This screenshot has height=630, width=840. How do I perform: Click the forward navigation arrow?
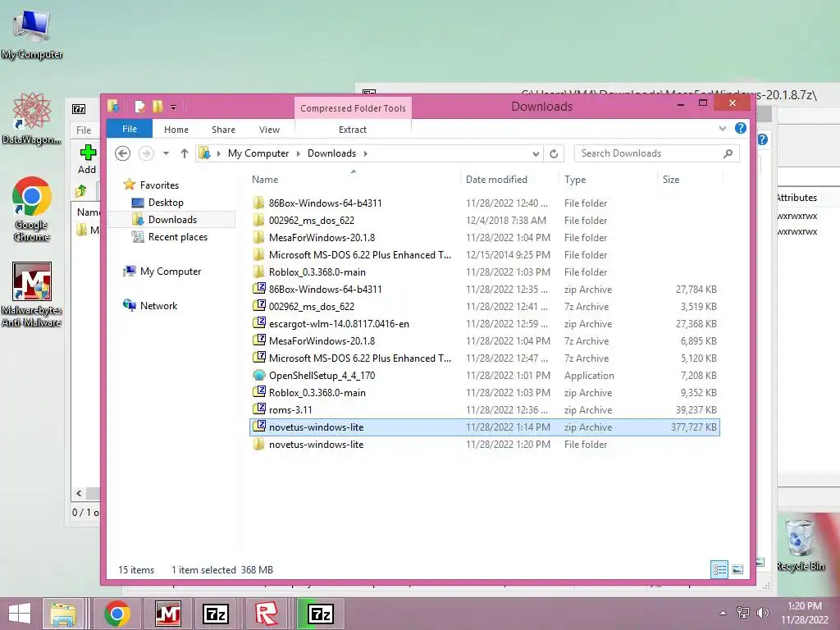point(146,153)
